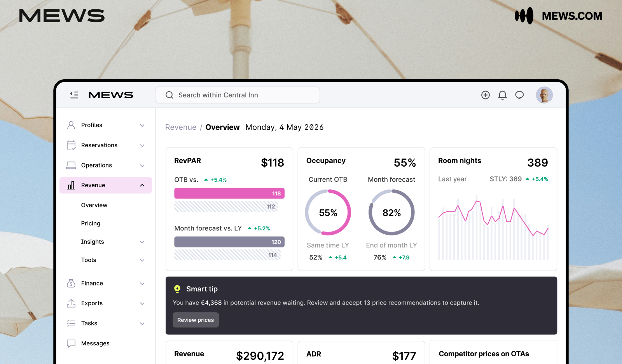Open the user profile avatar
This screenshot has width=622, height=364.
pyautogui.click(x=544, y=95)
